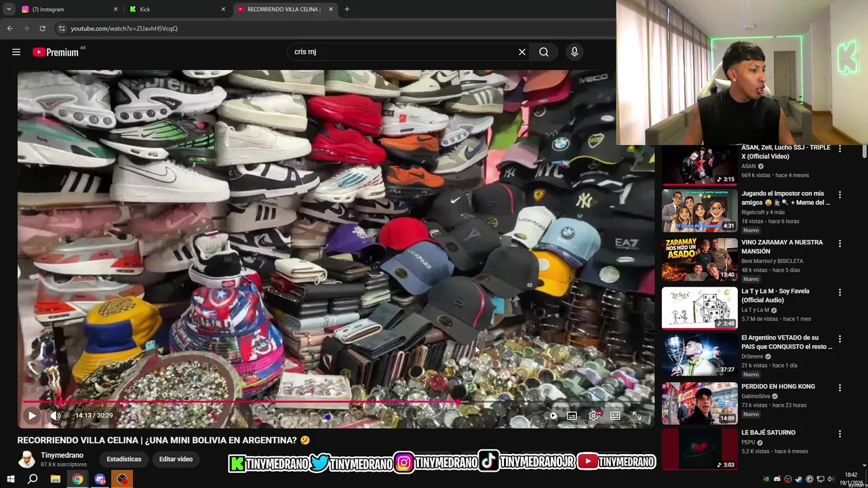Open 'LE BAJÉ SATURNO' thumbnail
Screen dimensions: 868x488
click(x=699, y=449)
